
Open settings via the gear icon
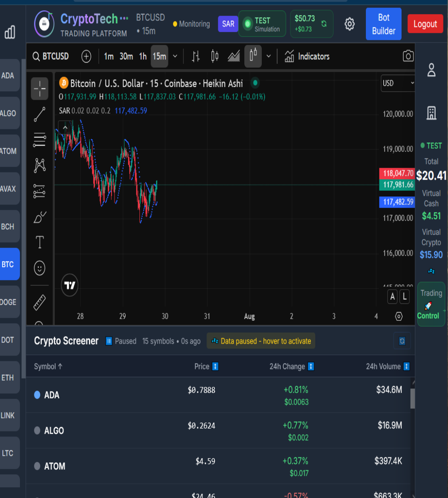350,24
